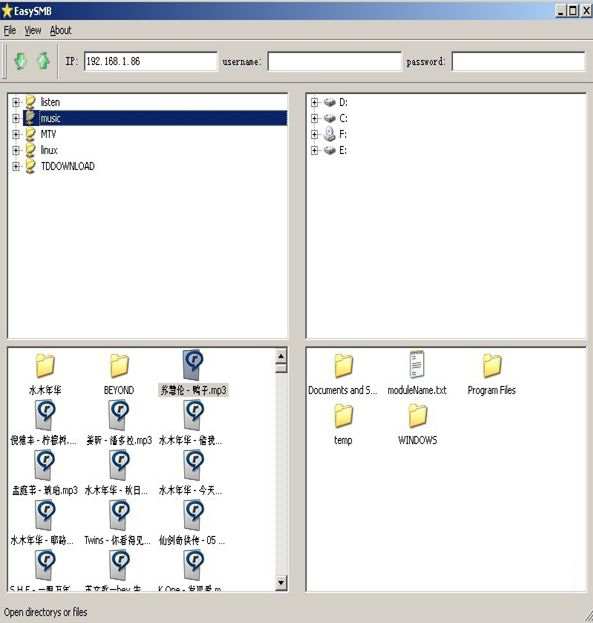Maximize the EasySMB window
The width and height of the screenshot is (593, 623).
573,11
